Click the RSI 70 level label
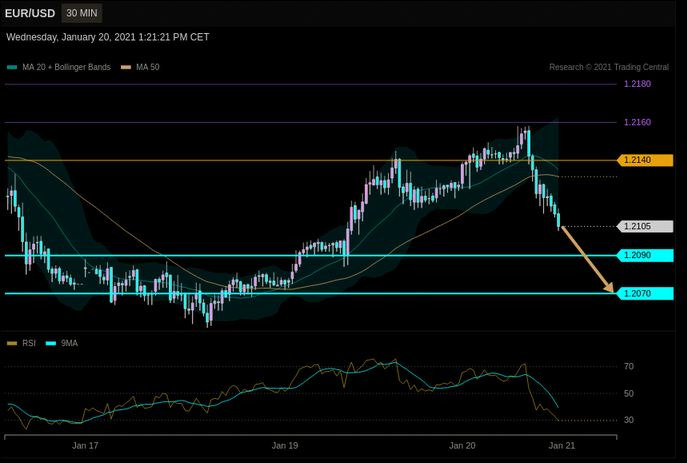This screenshot has height=463, width=687. pyautogui.click(x=629, y=366)
